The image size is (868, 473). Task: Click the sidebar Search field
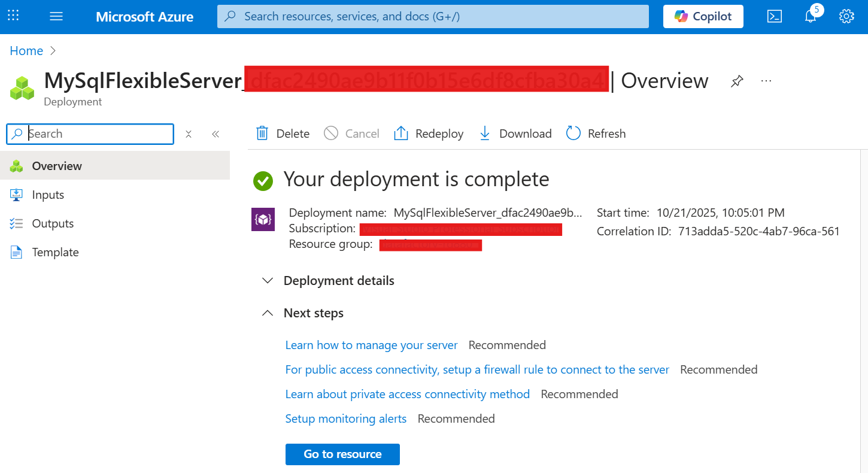[x=90, y=134]
